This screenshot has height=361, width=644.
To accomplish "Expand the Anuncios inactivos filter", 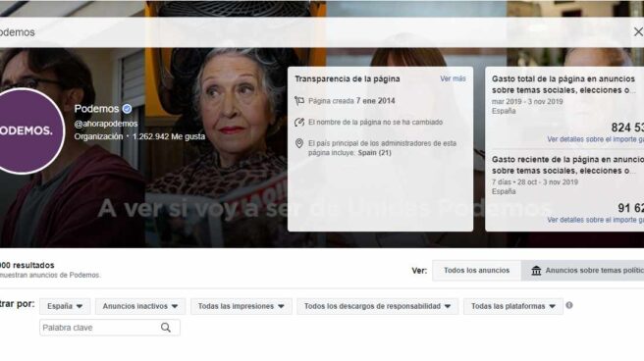I will [x=140, y=306].
